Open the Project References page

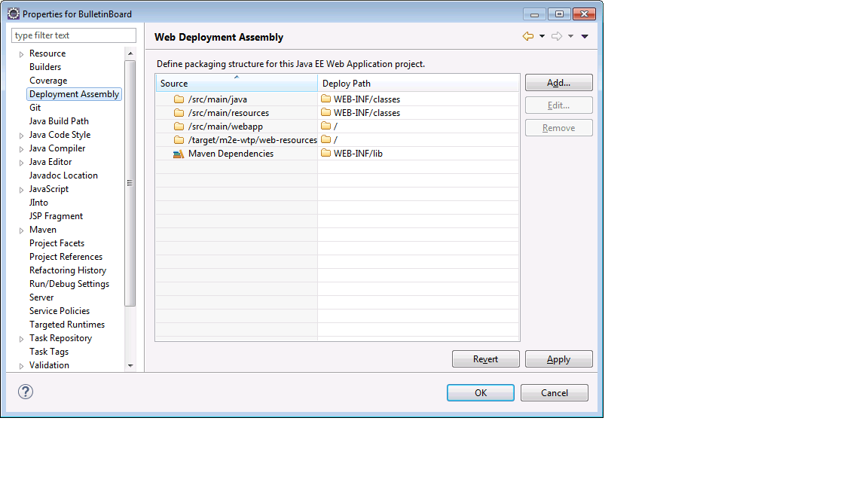(x=66, y=257)
